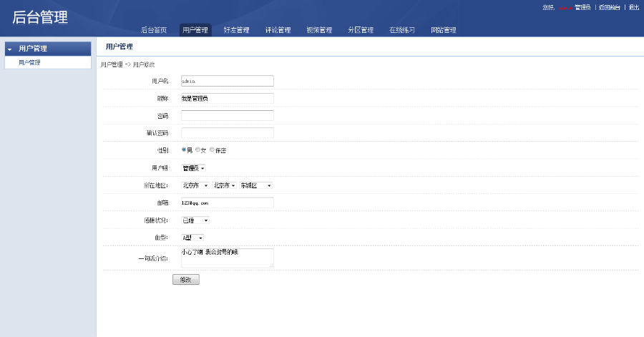Focus the 用户名 input field
This screenshot has width=644, height=337.
[x=227, y=81]
